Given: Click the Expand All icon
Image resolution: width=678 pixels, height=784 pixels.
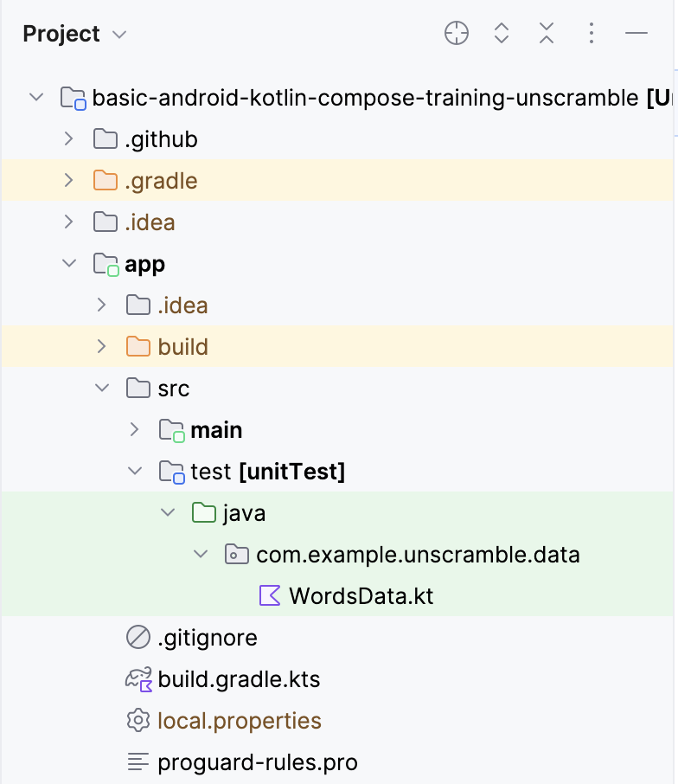Looking at the screenshot, I should point(501,33).
